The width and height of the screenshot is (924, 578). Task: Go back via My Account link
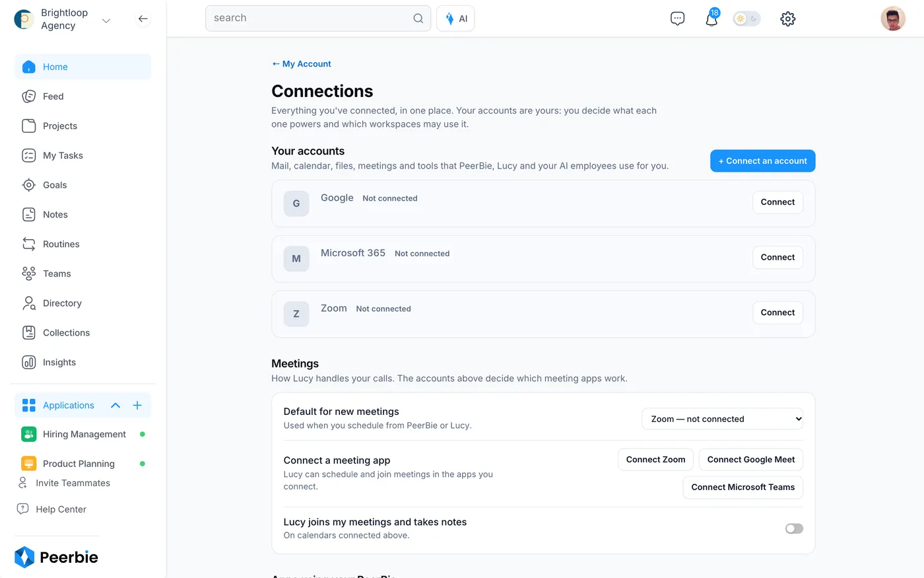point(302,64)
